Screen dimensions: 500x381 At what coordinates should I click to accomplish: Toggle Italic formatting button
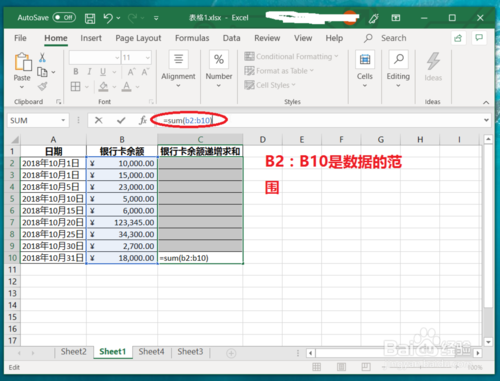click(89, 72)
